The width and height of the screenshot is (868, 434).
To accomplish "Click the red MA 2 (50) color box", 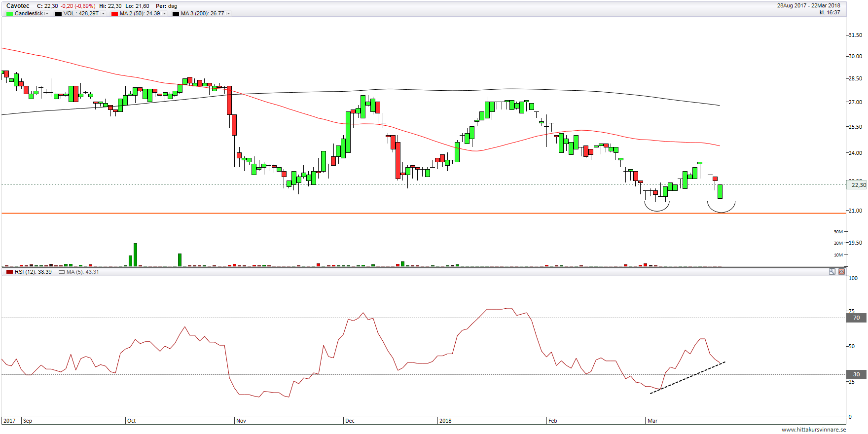I will (114, 14).
